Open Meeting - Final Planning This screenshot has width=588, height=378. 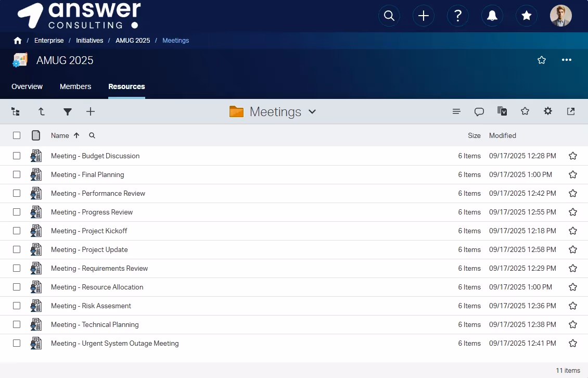87,174
